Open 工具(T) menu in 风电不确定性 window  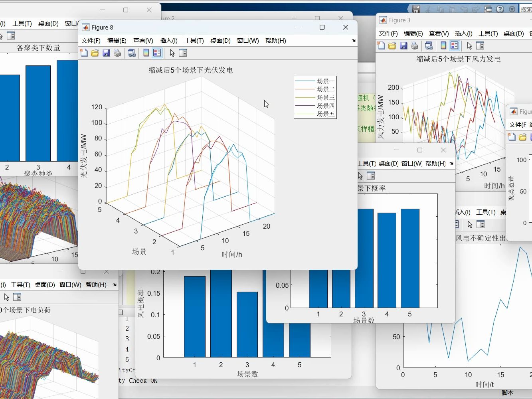tap(486, 212)
